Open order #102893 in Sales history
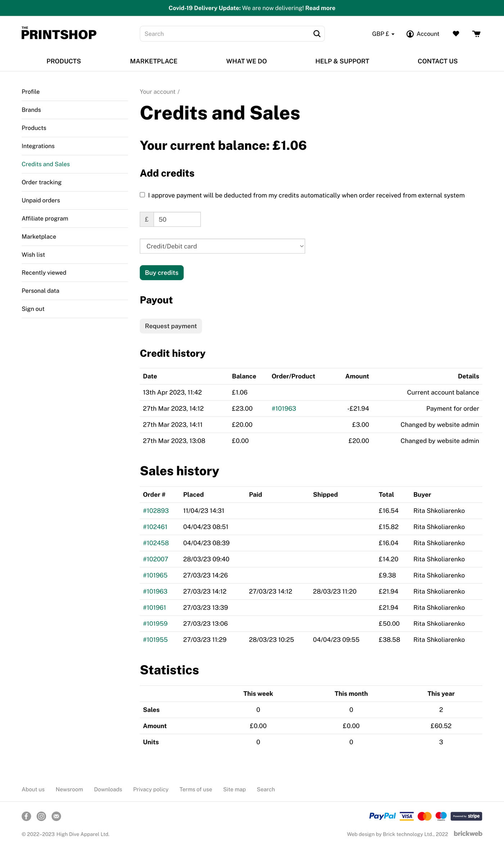Image resolution: width=504 pixels, height=847 pixels. (x=156, y=511)
